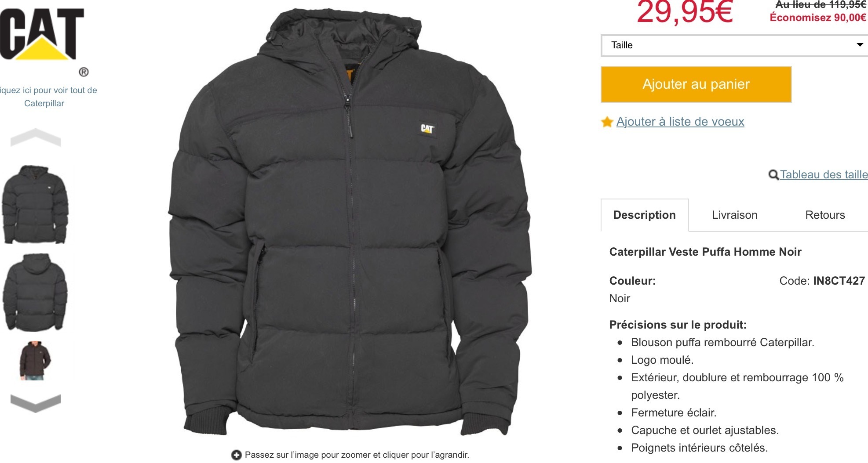Switch to the Livraison tab
Viewport: 868px width, 463px height.
tap(734, 215)
